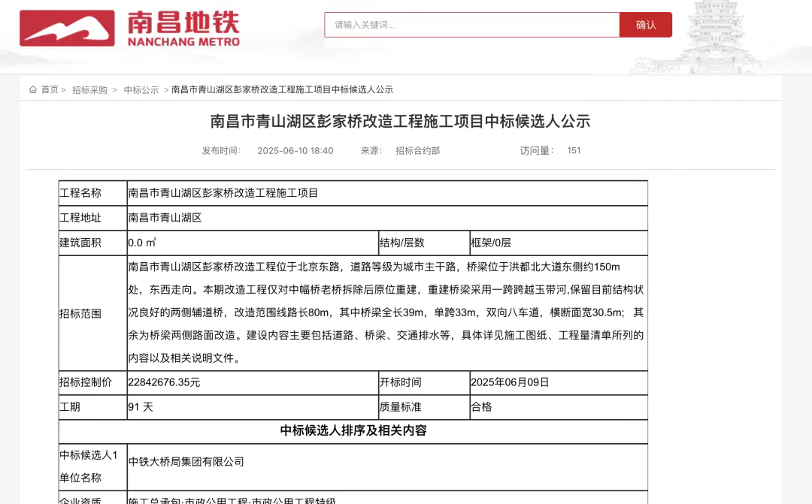Click the 南昌地铁 NANCHANG METRO logo text
The width and height of the screenshot is (812, 504).
click(x=183, y=29)
